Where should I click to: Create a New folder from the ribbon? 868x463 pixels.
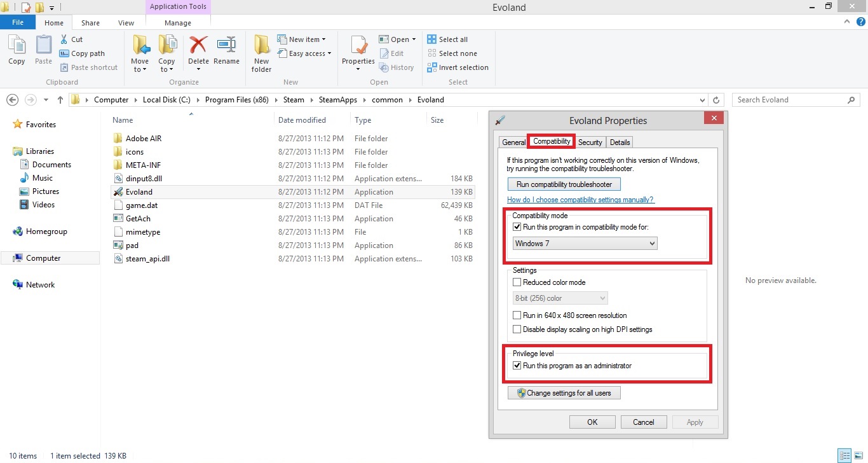click(x=261, y=53)
